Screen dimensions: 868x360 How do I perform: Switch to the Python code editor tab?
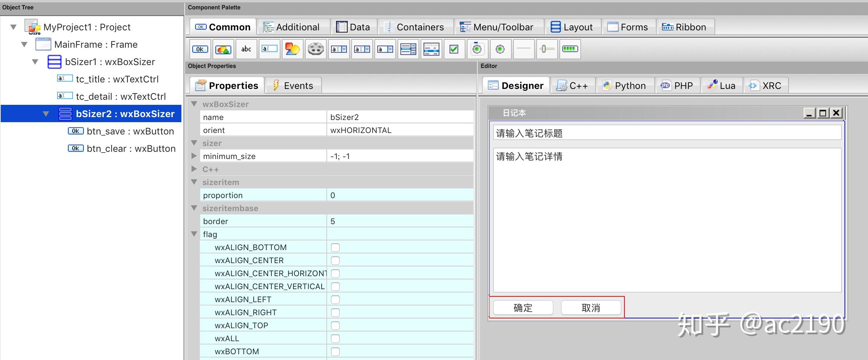[x=625, y=85]
